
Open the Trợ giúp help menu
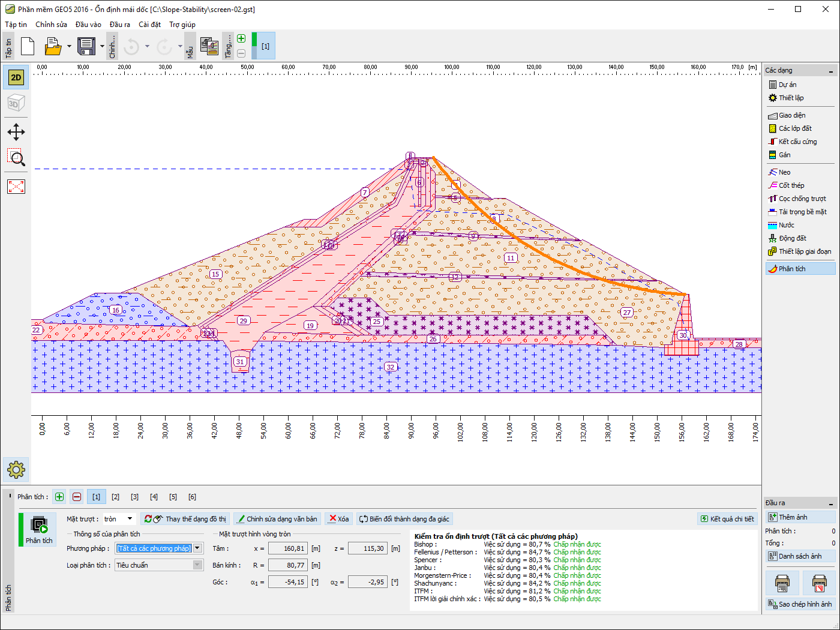[182, 25]
